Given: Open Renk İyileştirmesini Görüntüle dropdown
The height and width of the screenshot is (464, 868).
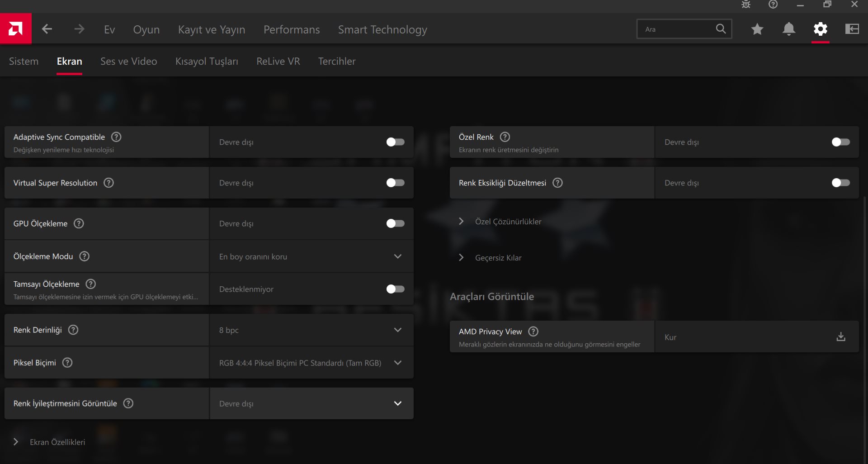Looking at the screenshot, I should coord(311,403).
